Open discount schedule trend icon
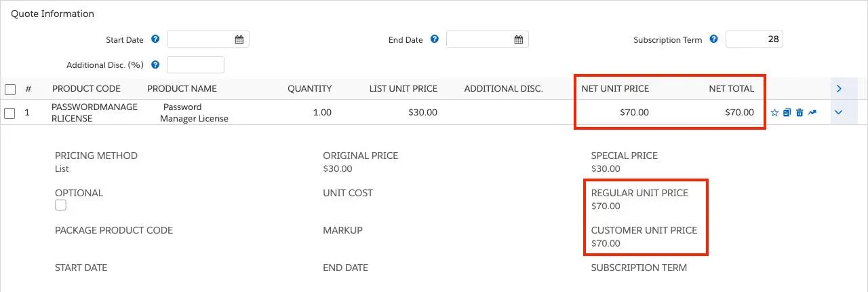This screenshot has width=868, height=292. click(x=812, y=113)
